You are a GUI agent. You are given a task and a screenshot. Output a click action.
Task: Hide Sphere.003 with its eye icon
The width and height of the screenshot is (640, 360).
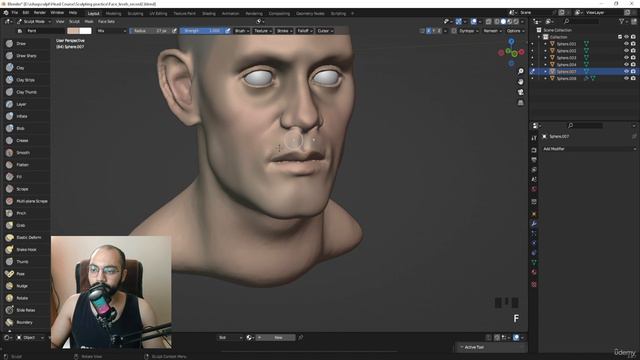click(626, 58)
